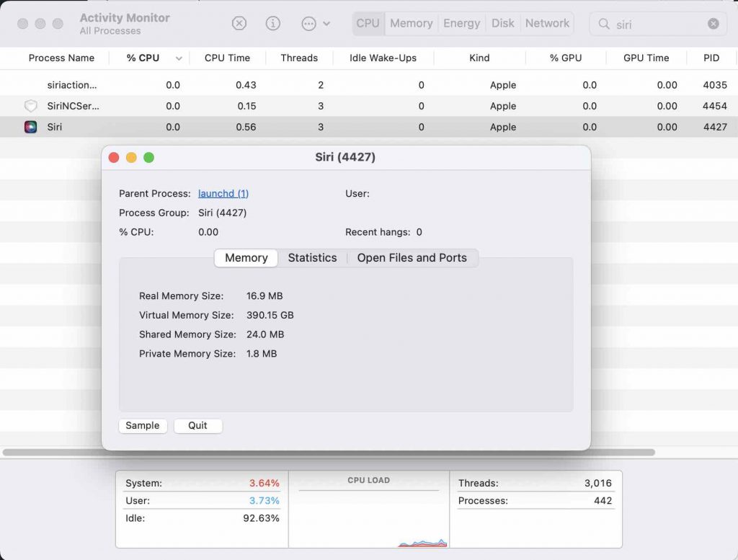Clear the search field with X icon
This screenshot has width=738, height=560.
(713, 24)
